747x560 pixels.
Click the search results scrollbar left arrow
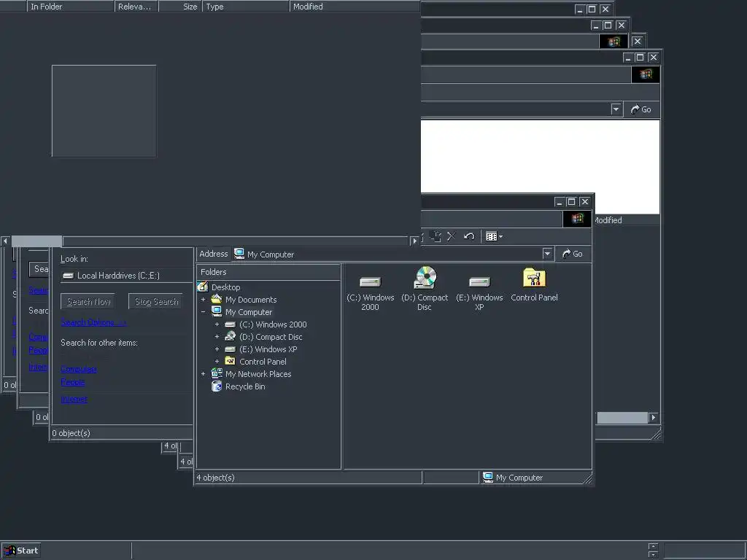point(5,241)
